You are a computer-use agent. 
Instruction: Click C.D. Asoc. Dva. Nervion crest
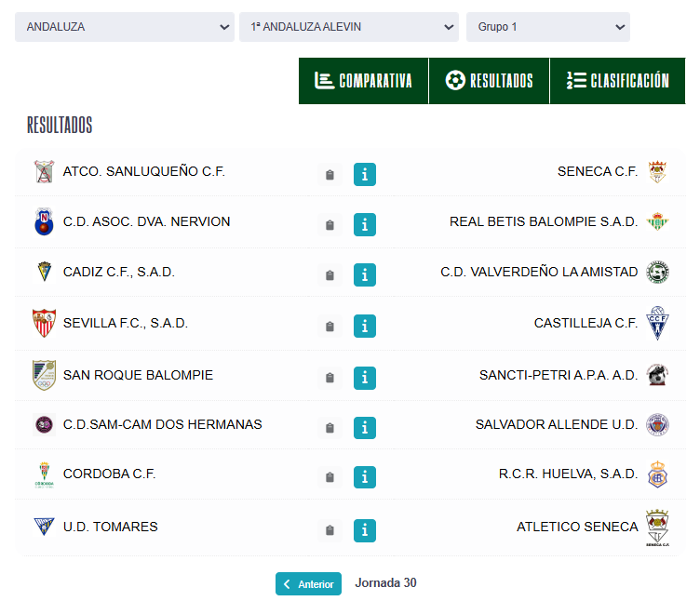(x=44, y=221)
